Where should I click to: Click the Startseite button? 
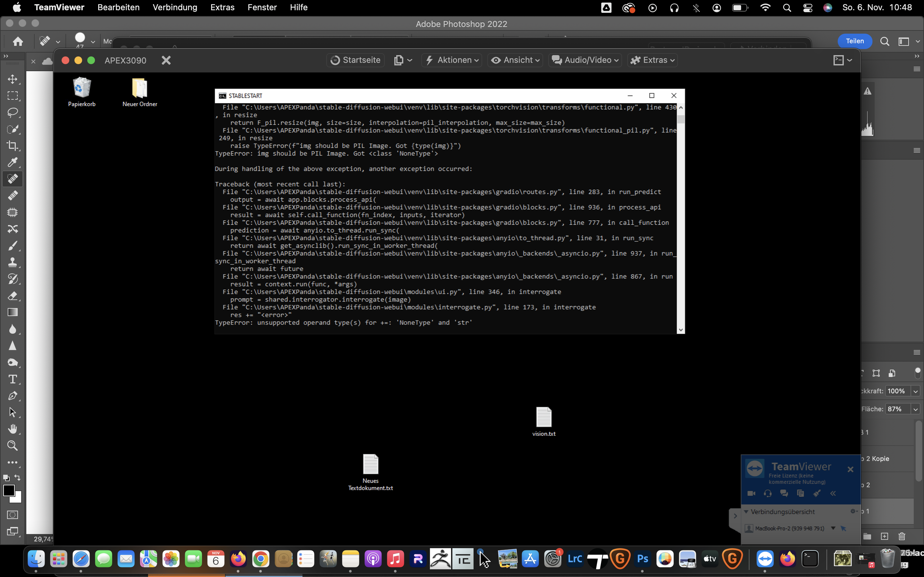[355, 60]
